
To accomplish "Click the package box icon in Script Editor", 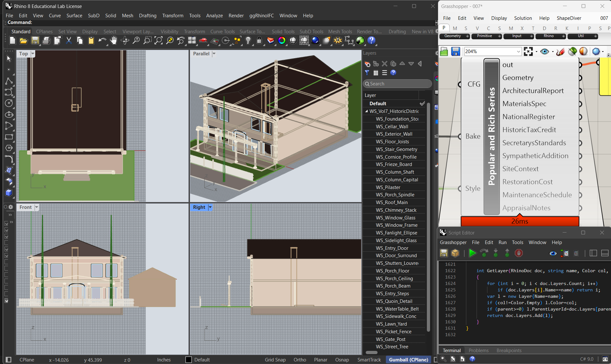I will coord(455,253).
